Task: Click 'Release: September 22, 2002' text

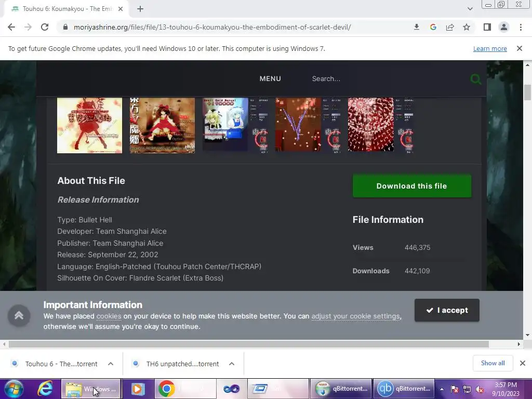Action: point(108,255)
